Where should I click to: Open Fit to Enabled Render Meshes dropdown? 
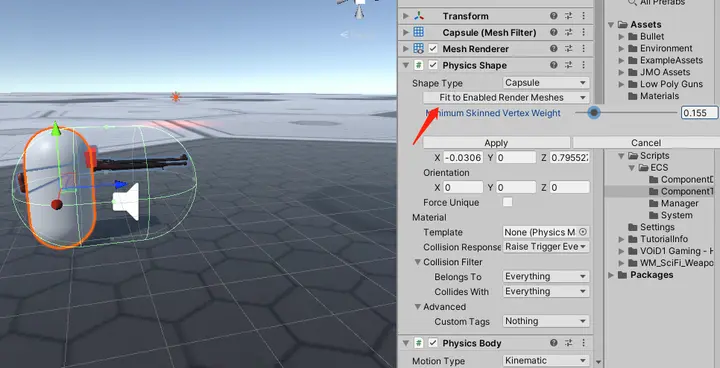[x=506, y=97]
